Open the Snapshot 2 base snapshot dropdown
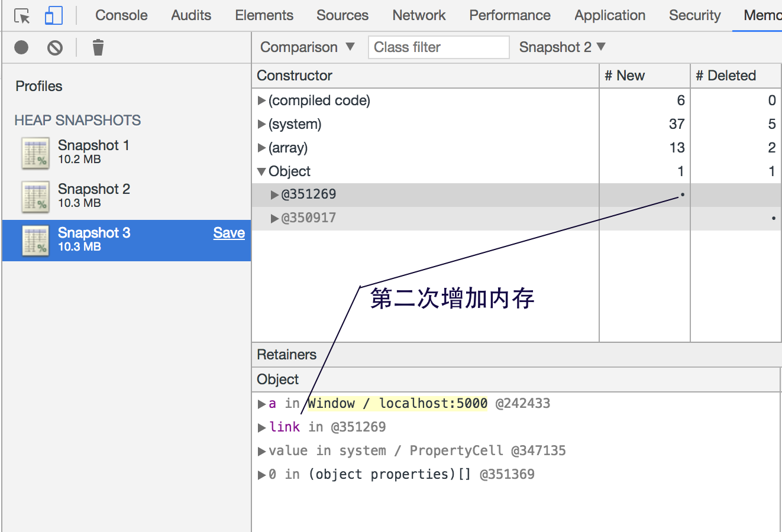Screen dimensions: 782x532 pos(563,47)
